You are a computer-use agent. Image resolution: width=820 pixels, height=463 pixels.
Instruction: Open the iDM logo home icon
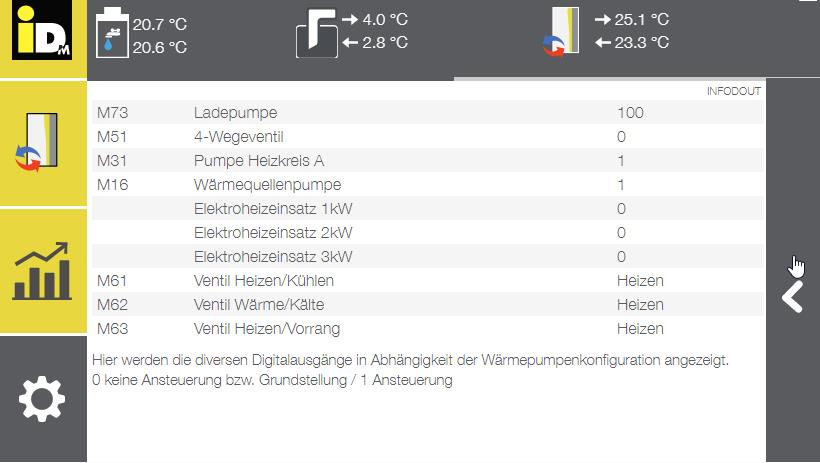42,30
